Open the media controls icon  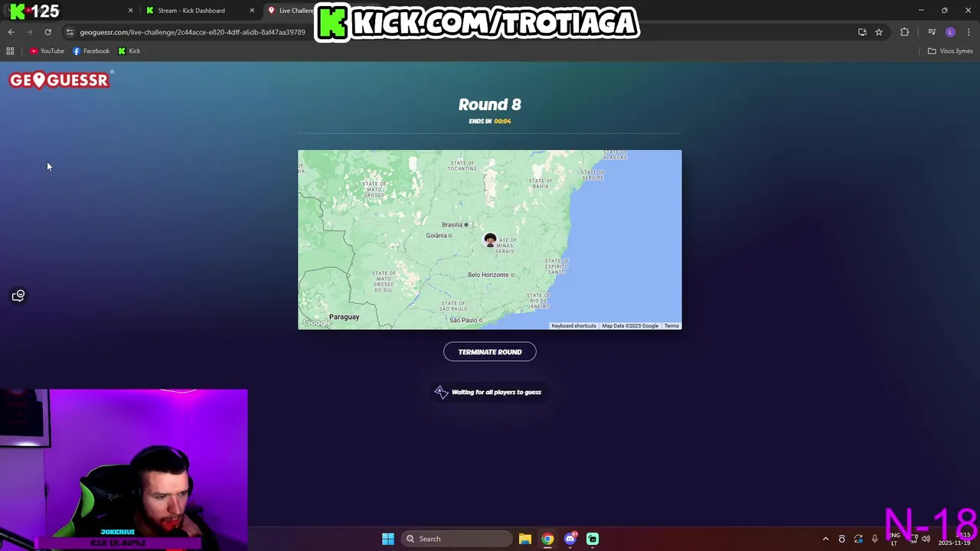pyautogui.click(x=932, y=32)
